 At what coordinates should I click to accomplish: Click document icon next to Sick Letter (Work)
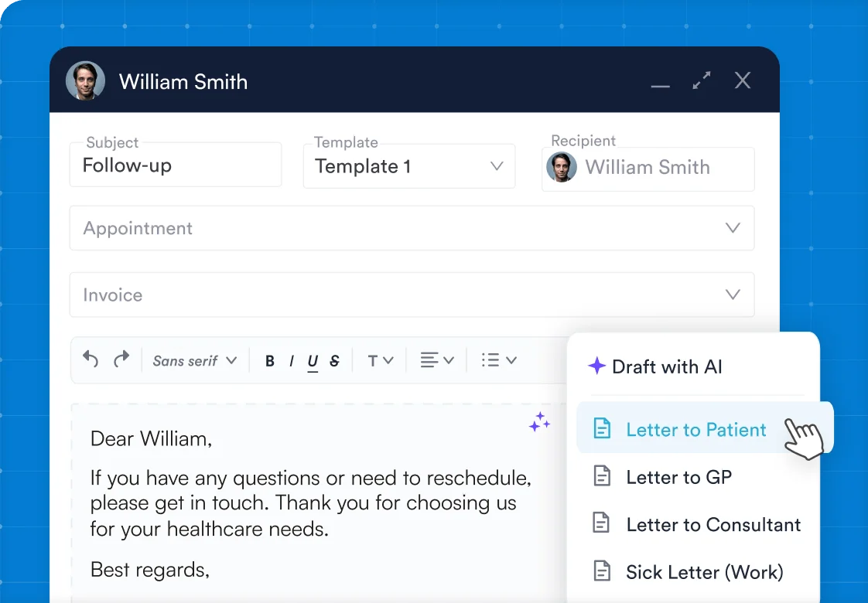603,571
